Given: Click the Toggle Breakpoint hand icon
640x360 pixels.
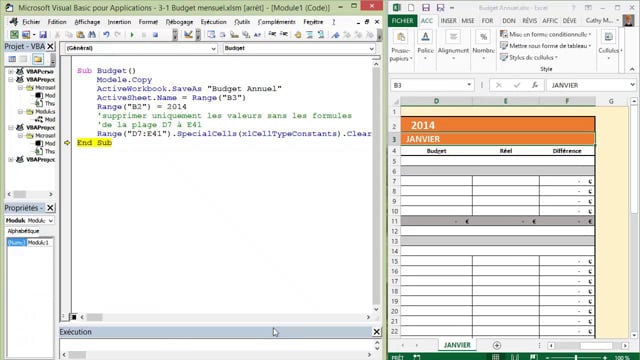Looking at the screenshot, I should click(298, 35).
